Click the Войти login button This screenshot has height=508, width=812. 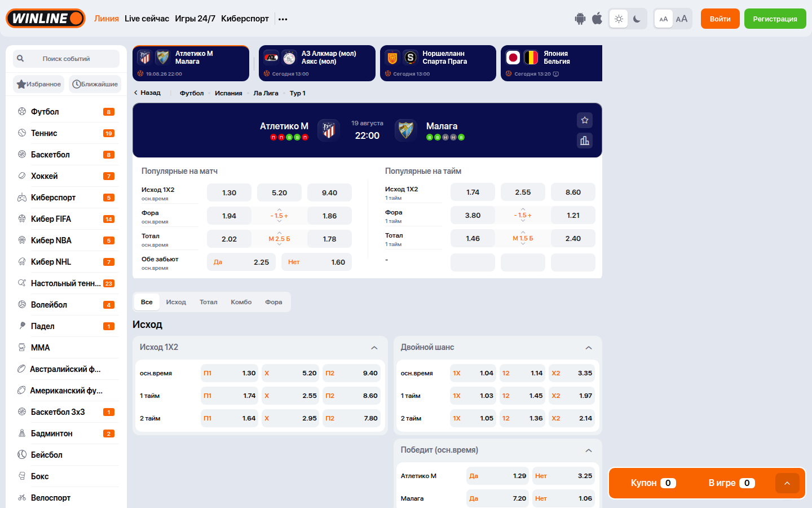(720, 19)
